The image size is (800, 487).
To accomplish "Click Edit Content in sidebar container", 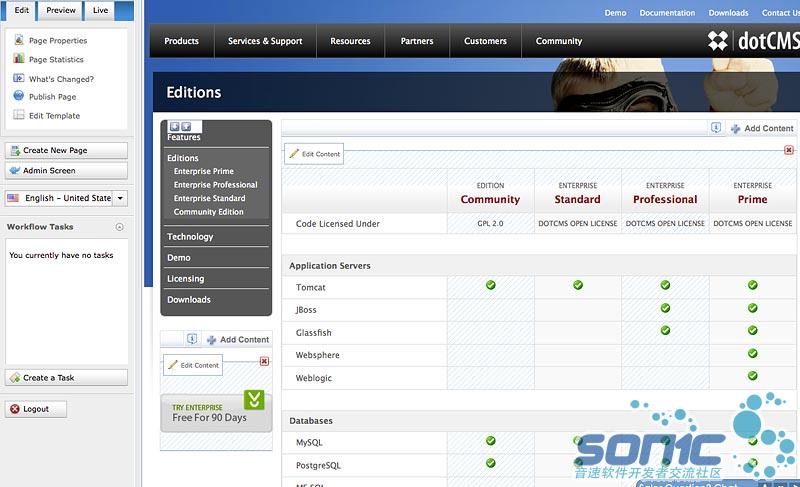I will point(193,365).
